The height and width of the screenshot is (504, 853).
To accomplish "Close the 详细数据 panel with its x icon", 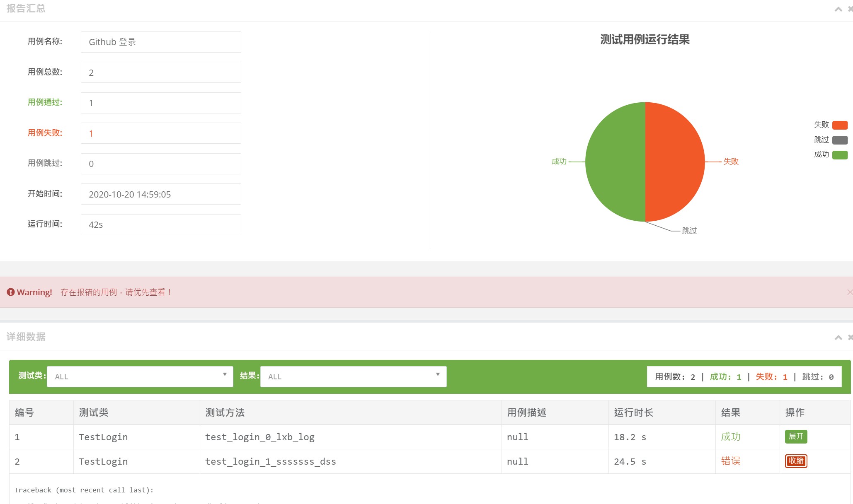I will point(851,338).
